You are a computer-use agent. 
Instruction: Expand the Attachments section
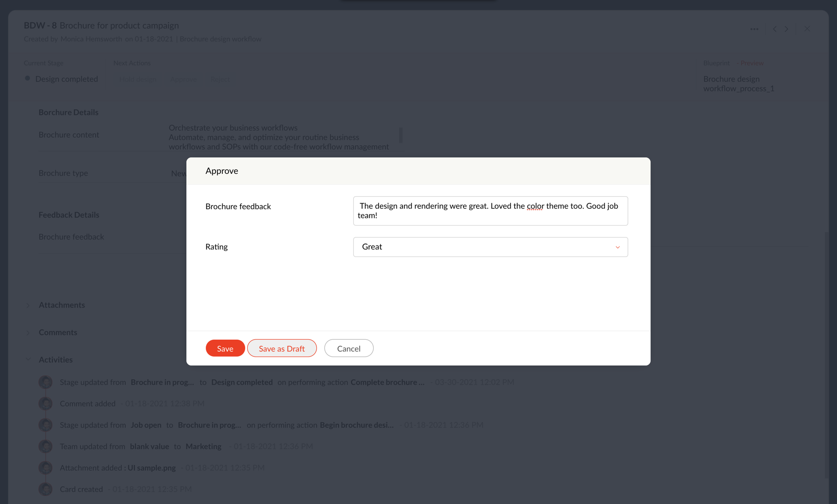pos(28,305)
